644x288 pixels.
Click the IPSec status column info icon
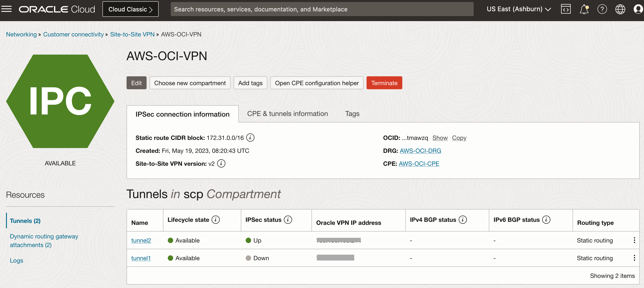tap(288, 220)
